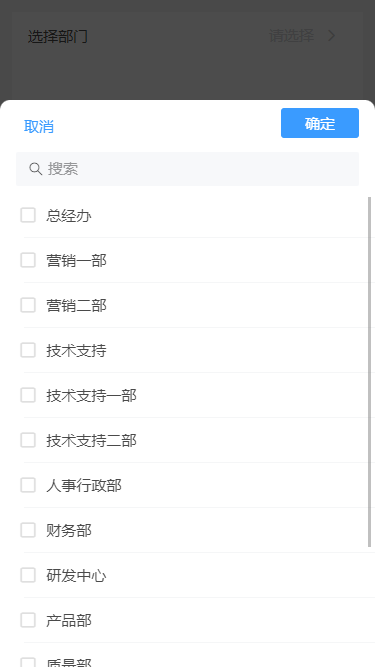The width and height of the screenshot is (375, 667).
Task: Tick the 营销二部 checkbox
Action: coord(28,305)
